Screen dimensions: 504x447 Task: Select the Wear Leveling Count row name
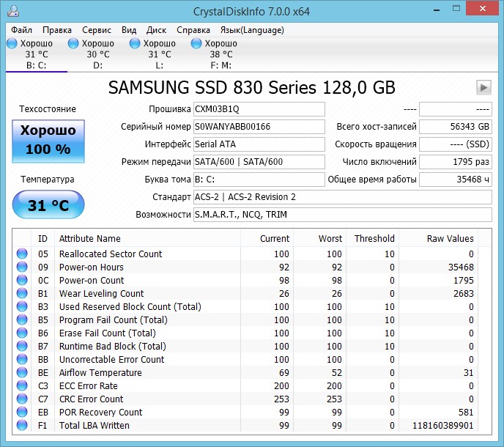101,293
